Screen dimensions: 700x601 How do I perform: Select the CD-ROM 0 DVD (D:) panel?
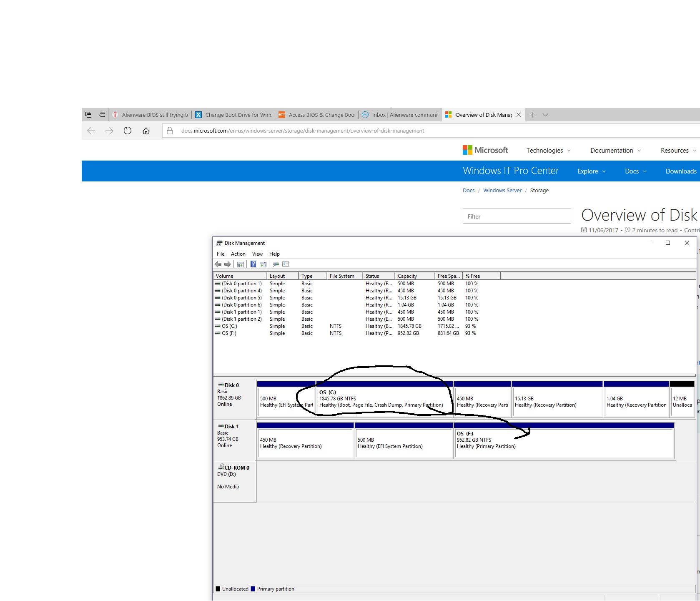click(x=235, y=482)
